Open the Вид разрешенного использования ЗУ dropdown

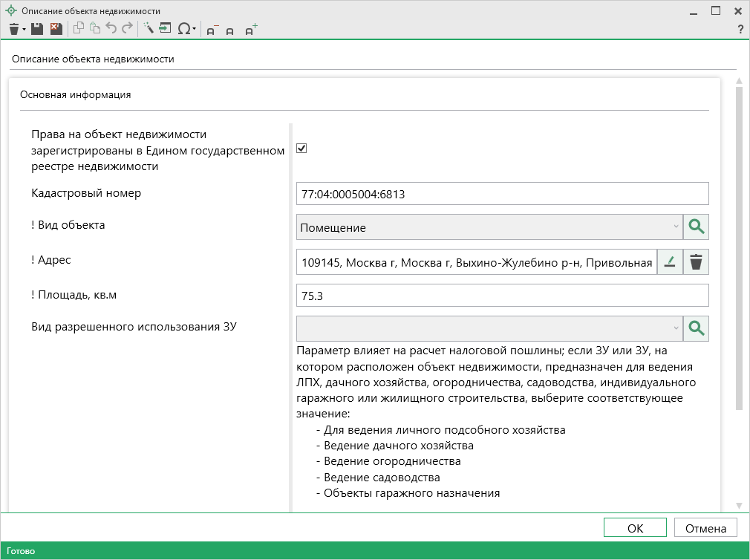tap(489, 328)
